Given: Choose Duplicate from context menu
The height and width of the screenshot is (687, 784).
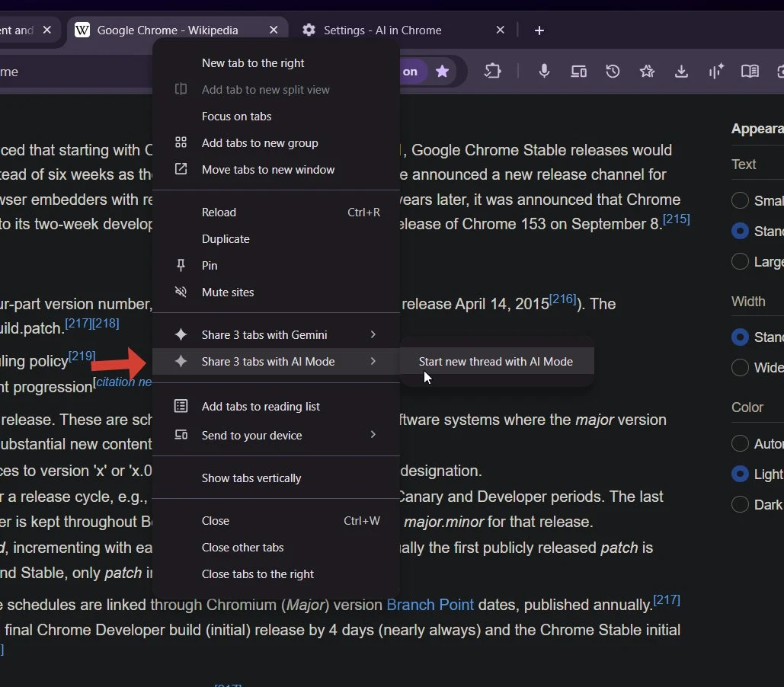Looking at the screenshot, I should point(276,238).
